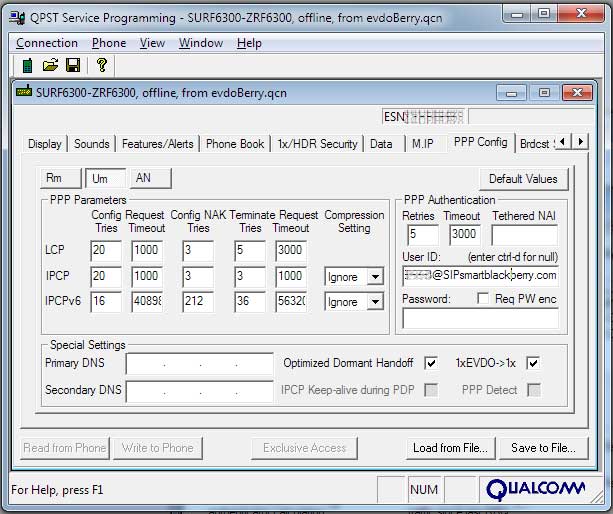Click the IPCP Request Timeout field

147,276
